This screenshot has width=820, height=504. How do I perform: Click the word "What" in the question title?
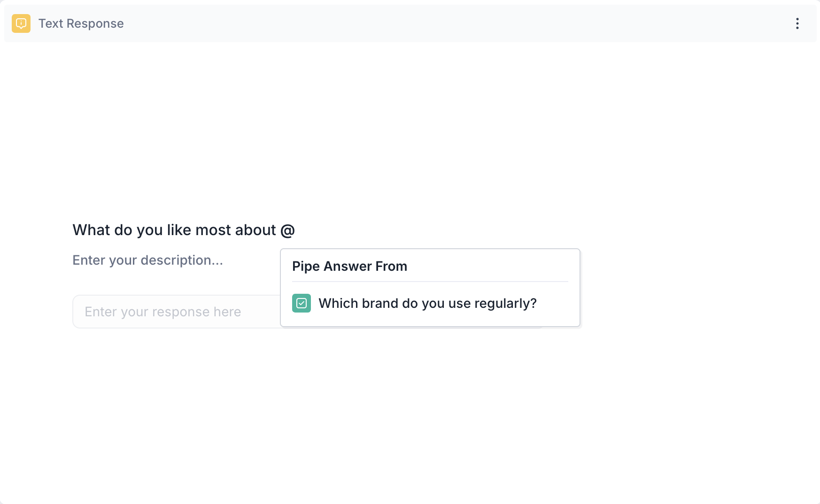(91, 230)
